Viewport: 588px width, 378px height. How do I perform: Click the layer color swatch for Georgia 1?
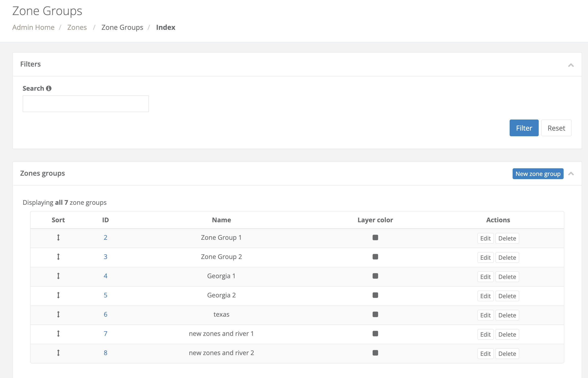(x=375, y=276)
